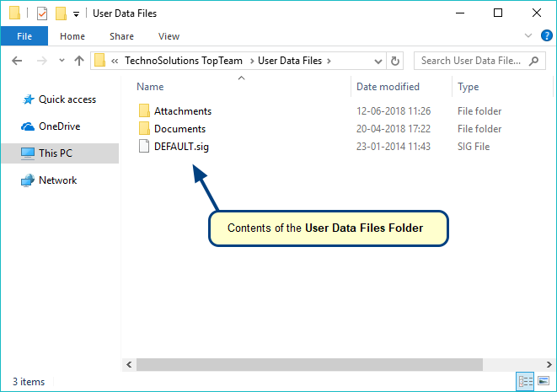Open the Attachments folder
This screenshot has width=557, height=392.
click(x=182, y=111)
